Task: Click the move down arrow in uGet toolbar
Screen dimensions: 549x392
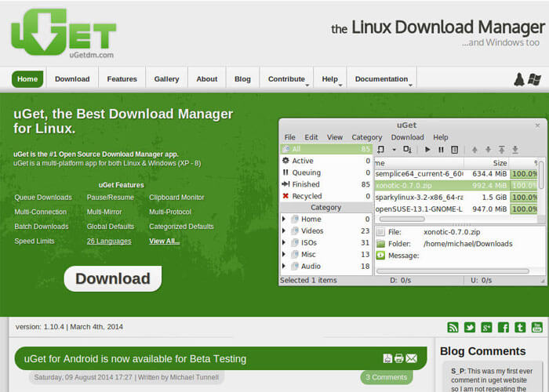Action: pyautogui.click(x=488, y=150)
